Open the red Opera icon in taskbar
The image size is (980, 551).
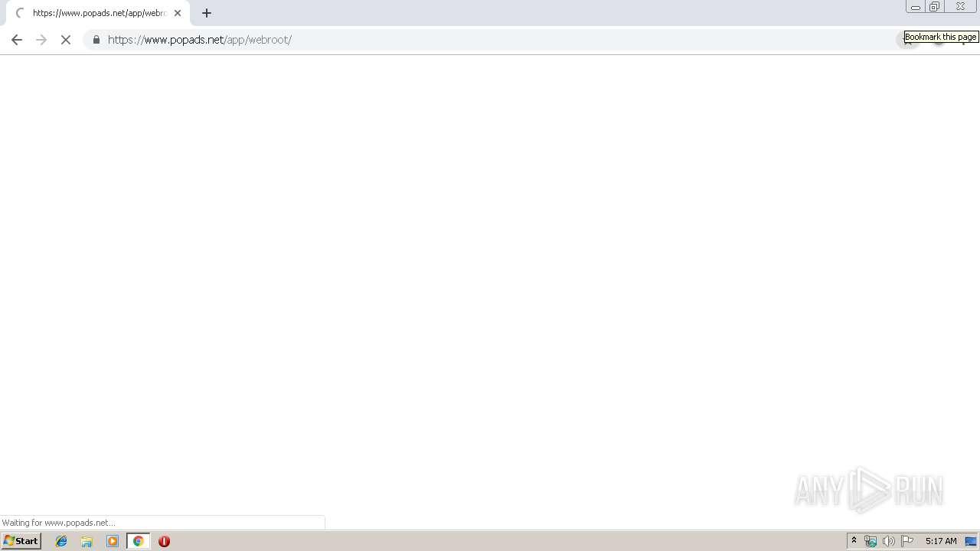164,541
